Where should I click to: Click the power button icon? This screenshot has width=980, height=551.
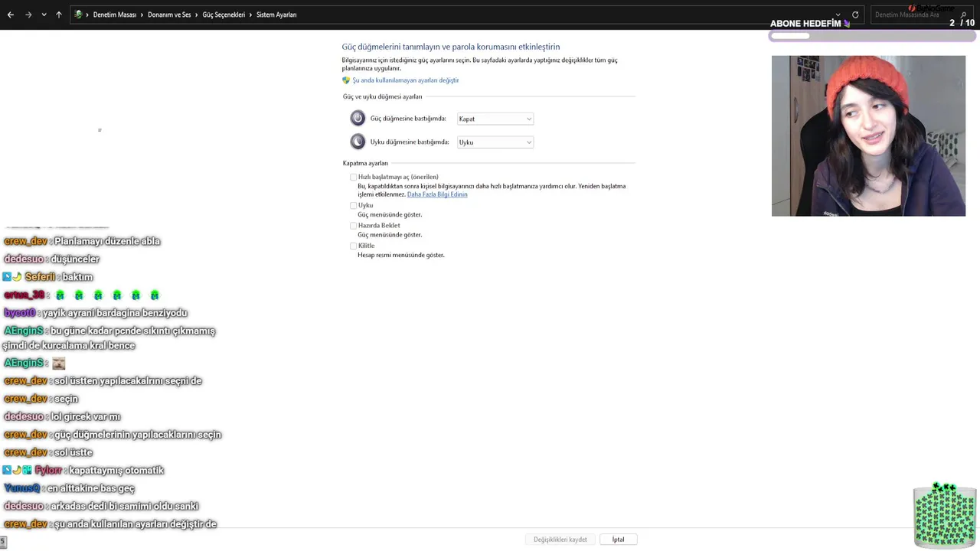click(x=358, y=118)
